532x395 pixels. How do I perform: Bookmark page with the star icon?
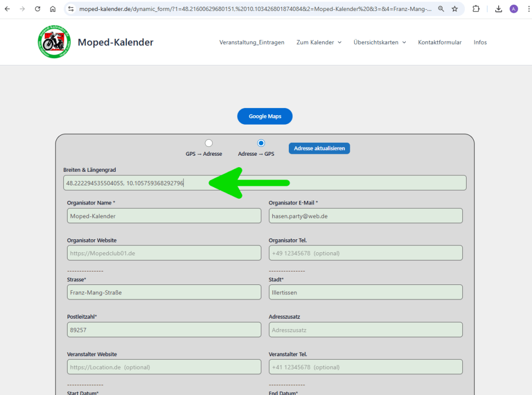pyautogui.click(x=455, y=9)
